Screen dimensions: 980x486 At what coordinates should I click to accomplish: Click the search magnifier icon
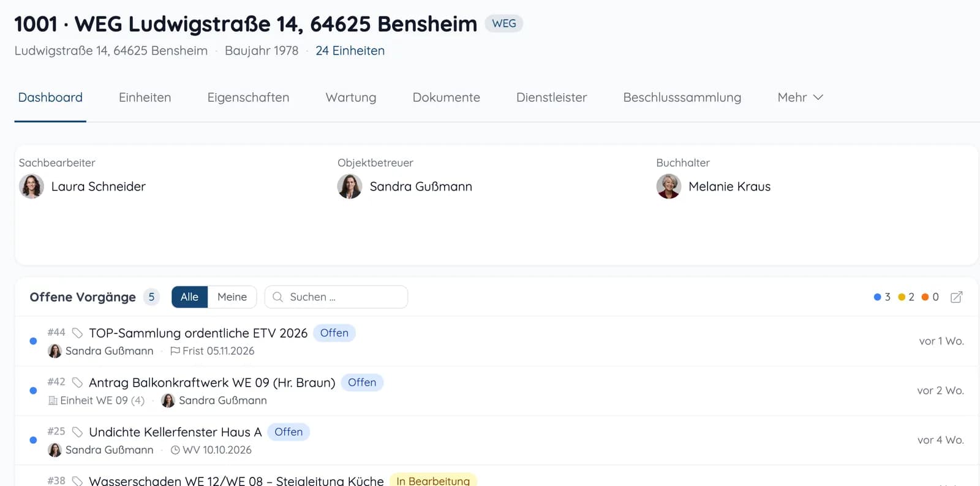pyautogui.click(x=277, y=297)
